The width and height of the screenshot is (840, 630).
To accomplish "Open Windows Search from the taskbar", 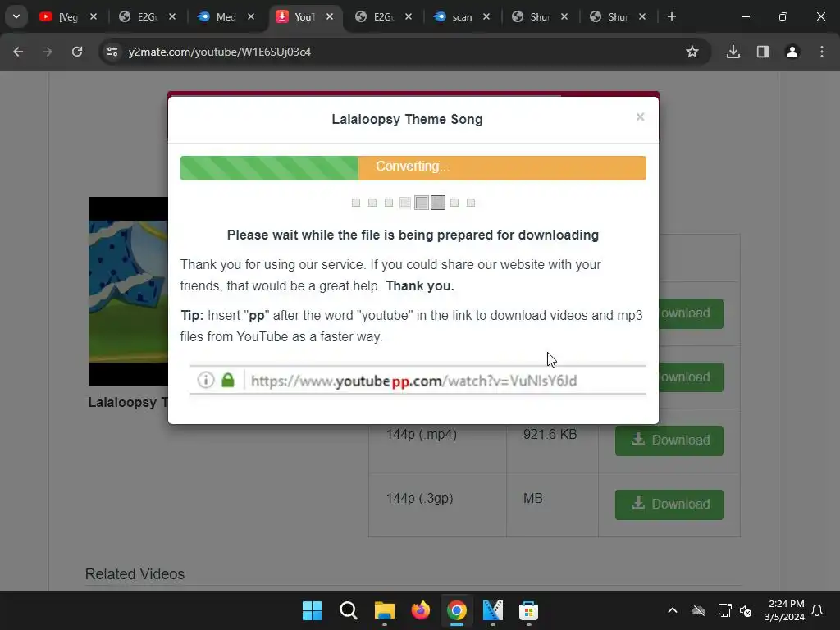I will [x=348, y=610].
